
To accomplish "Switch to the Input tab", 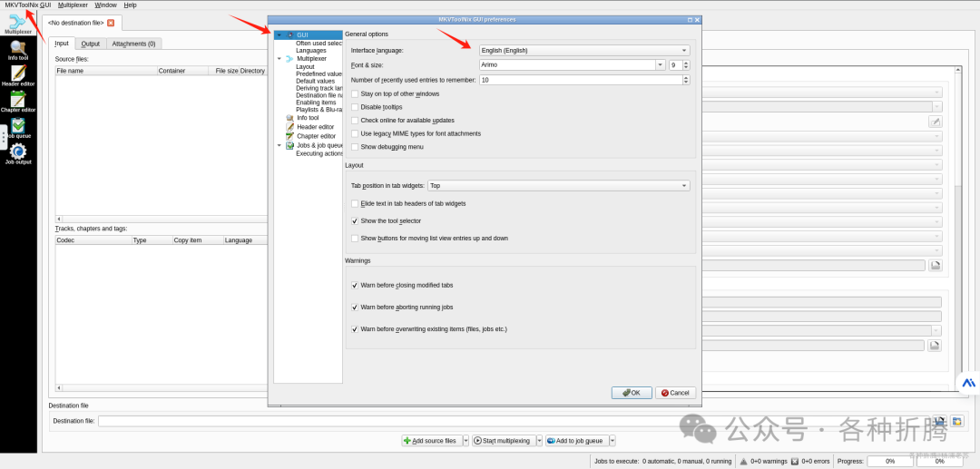I will click(62, 44).
